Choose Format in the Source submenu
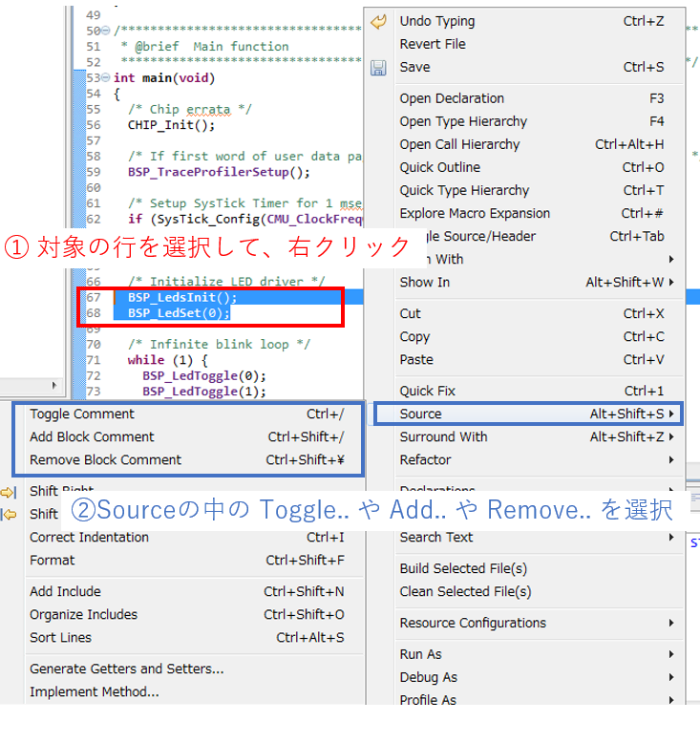Image resolution: width=700 pixels, height=743 pixels. coord(188,560)
